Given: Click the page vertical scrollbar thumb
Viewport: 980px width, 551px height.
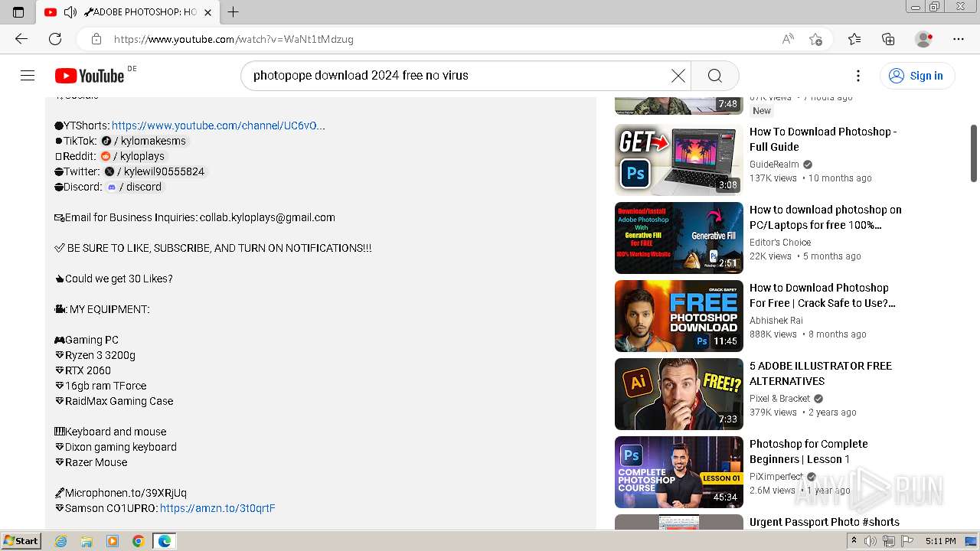Looking at the screenshot, I should [974, 153].
